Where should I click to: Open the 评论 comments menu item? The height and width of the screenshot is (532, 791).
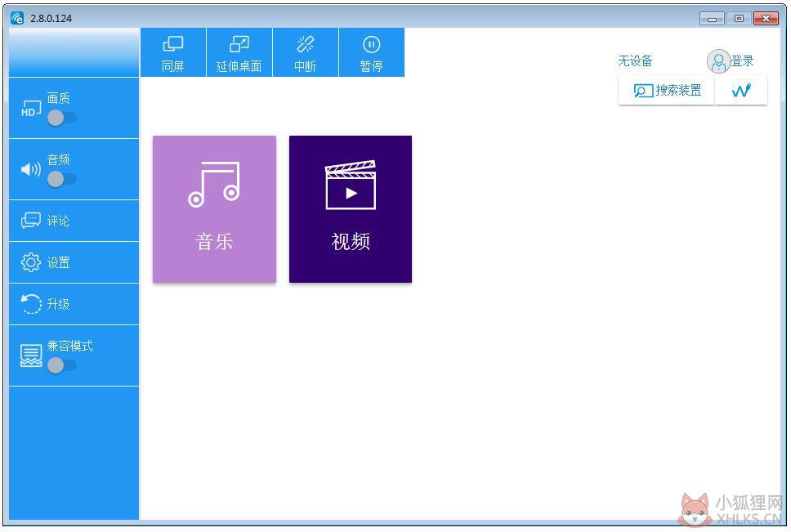(74, 221)
